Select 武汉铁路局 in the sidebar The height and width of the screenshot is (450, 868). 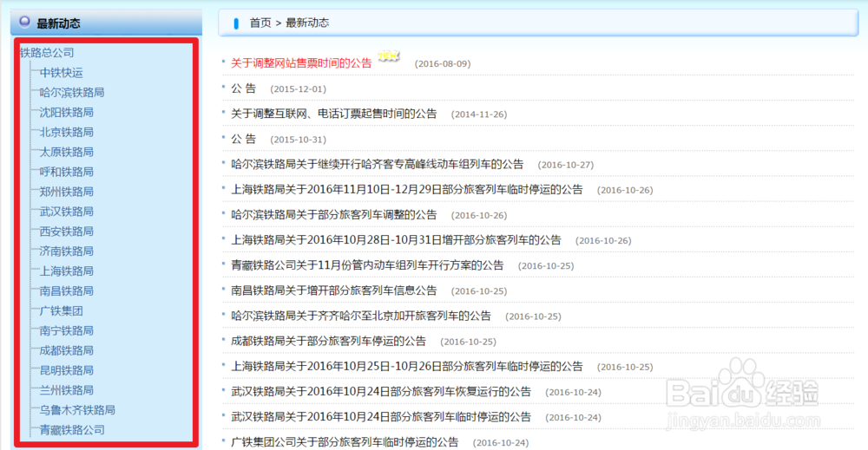[x=67, y=212]
